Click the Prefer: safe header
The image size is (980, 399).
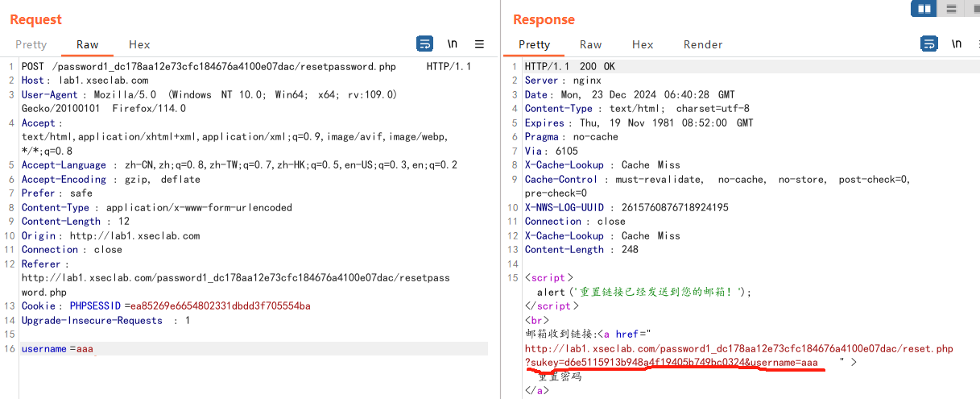[x=57, y=193]
